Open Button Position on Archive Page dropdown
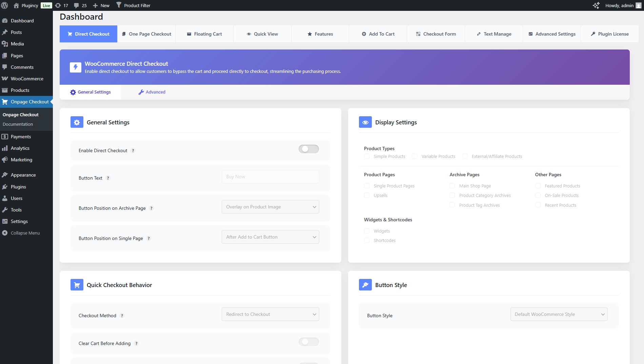644x364 pixels. coord(270,206)
